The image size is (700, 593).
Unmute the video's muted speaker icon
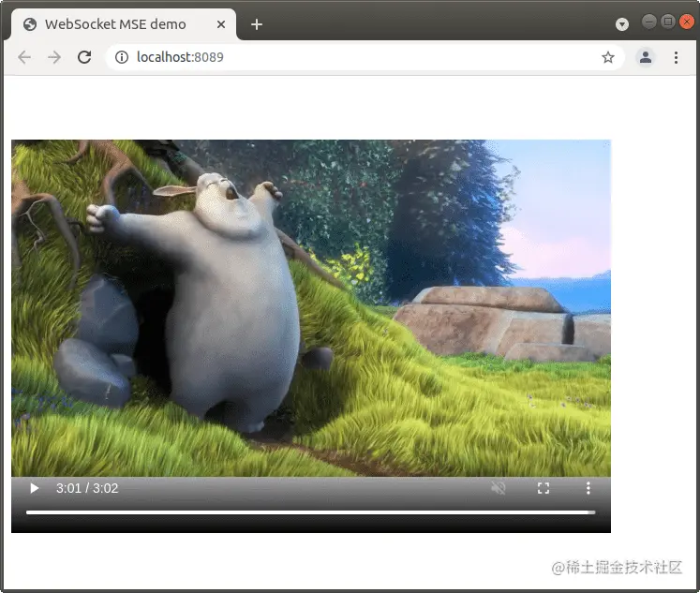point(499,488)
